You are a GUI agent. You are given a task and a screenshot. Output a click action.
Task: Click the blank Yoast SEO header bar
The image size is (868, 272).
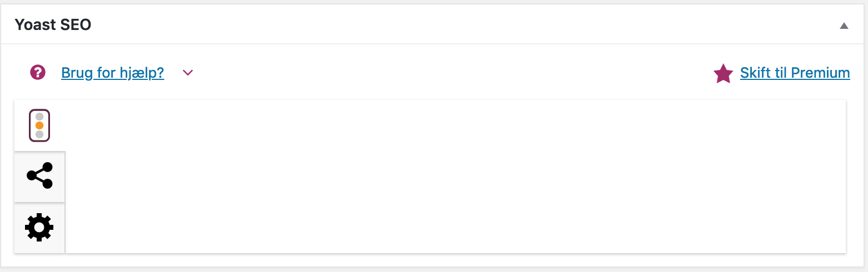(x=445, y=24)
